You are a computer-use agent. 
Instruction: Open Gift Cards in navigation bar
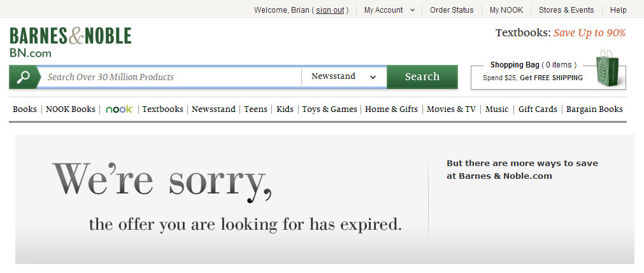click(538, 109)
